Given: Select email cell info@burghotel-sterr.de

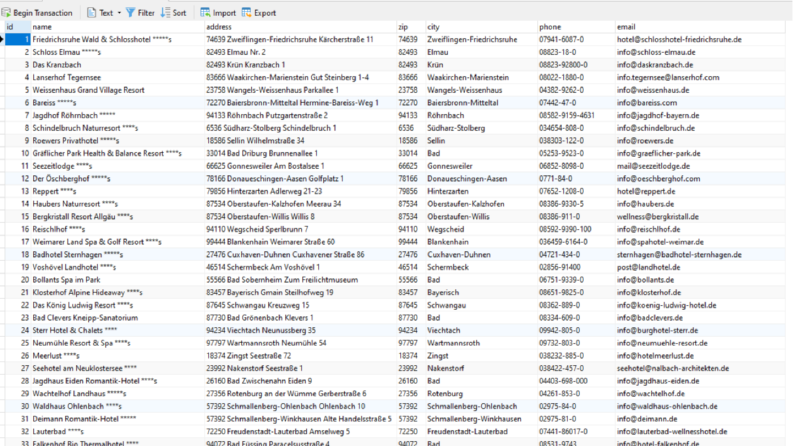Looking at the screenshot, I should coord(700,330).
